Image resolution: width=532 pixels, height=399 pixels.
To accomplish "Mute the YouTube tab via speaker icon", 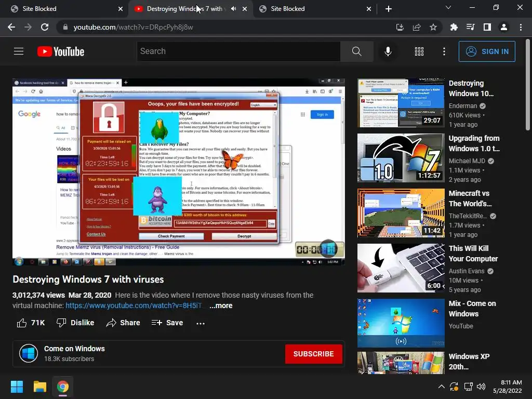I will pyautogui.click(x=233, y=9).
